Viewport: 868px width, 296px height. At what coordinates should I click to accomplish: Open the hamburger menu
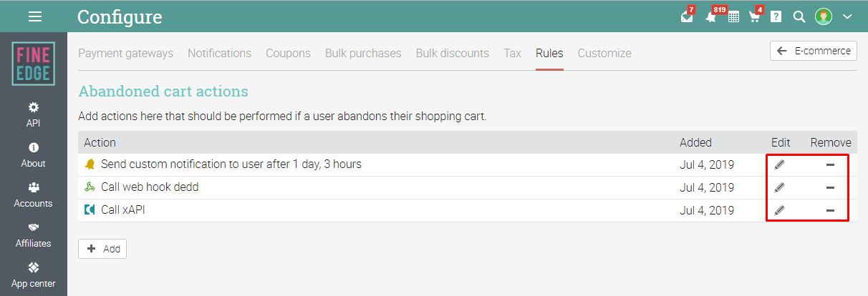pyautogui.click(x=34, y=16)
